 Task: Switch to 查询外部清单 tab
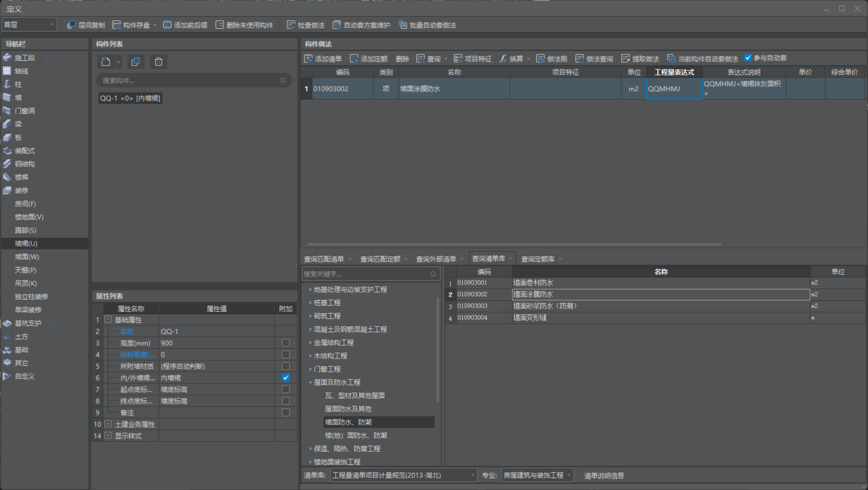tap(436, 259)
